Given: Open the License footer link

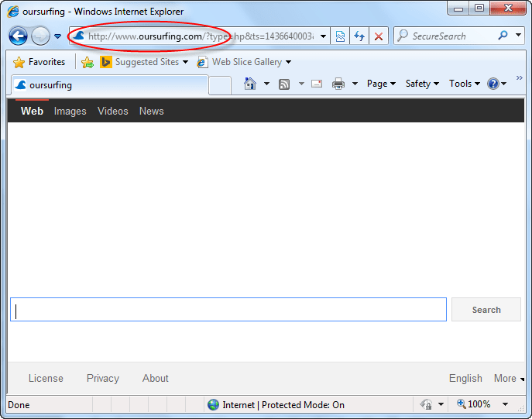Looking at the screenshot, I should 46,378.
